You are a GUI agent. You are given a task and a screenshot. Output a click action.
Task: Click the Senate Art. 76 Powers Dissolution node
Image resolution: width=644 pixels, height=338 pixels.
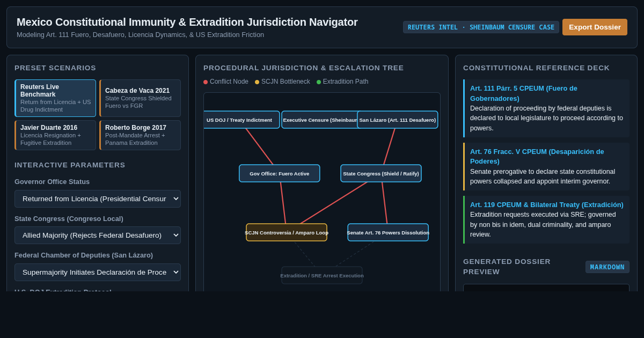(x=388, y=232)
